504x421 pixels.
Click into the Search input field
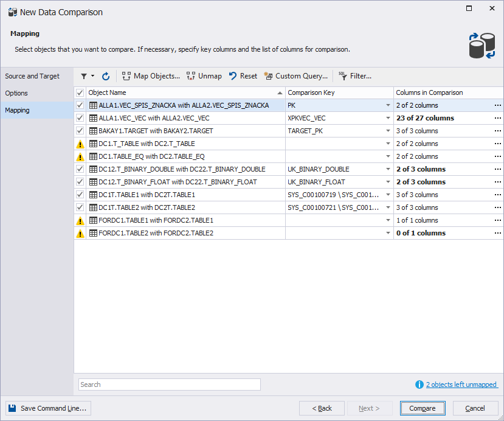pos(169,384)
